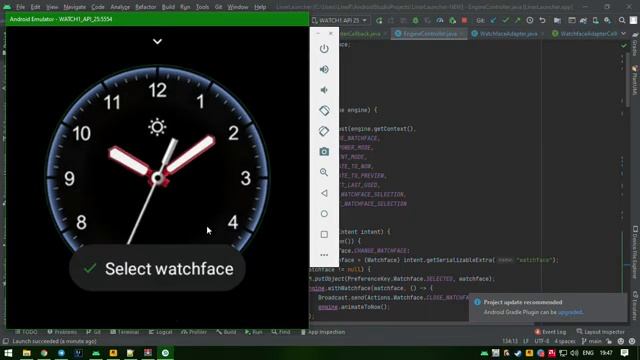Screen dimensions: 640x360
Task: Open the Refactor menu
Action: point(145,7)
